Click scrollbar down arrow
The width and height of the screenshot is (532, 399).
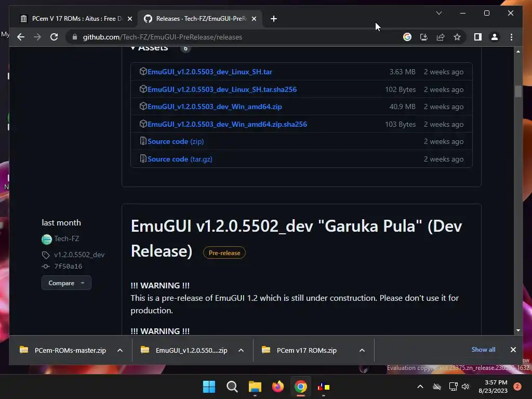point(518,330)
